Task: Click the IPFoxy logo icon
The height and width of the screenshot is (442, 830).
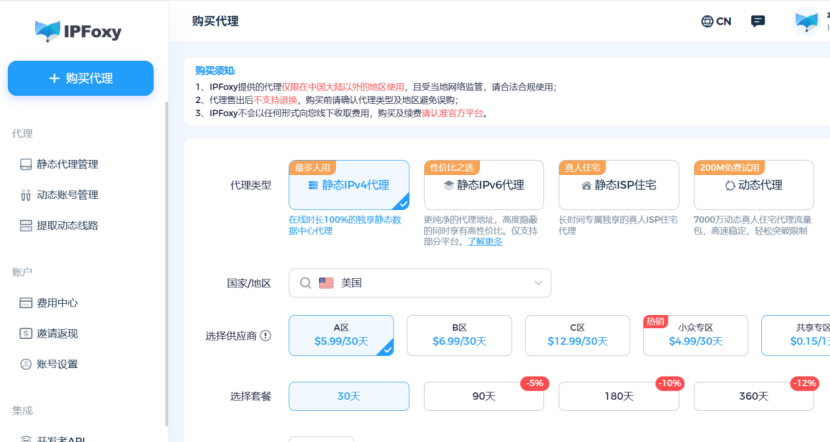Action: (x=47, y=31)
